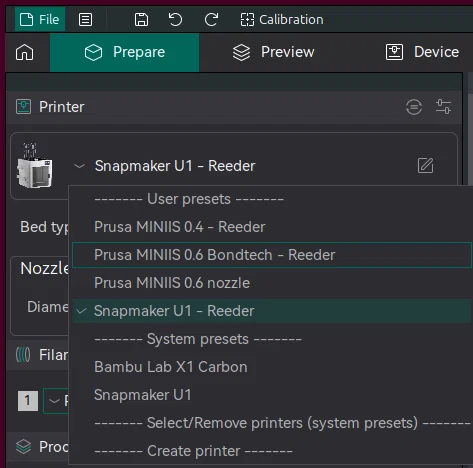Click filament slot number 1 swatch
Screen dimensions: 473x468
(28, 401)
